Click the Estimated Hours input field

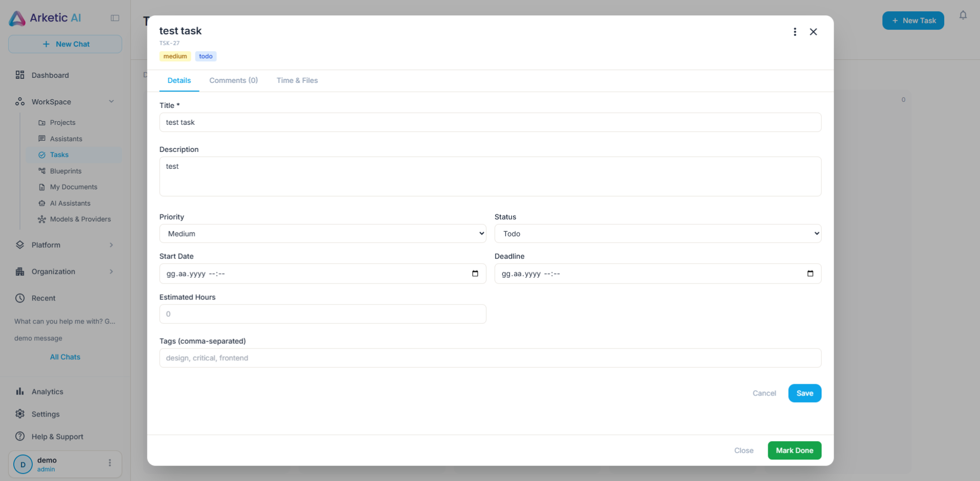[x=323, y=314]
